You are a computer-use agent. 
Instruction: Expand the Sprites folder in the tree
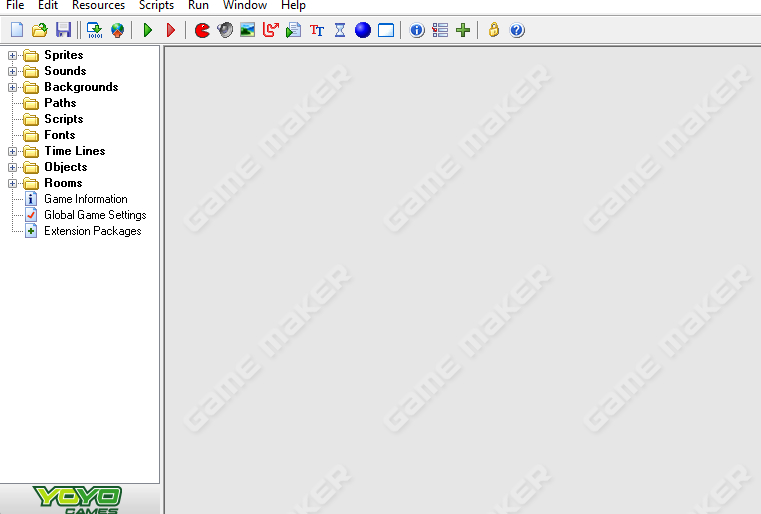13,55
